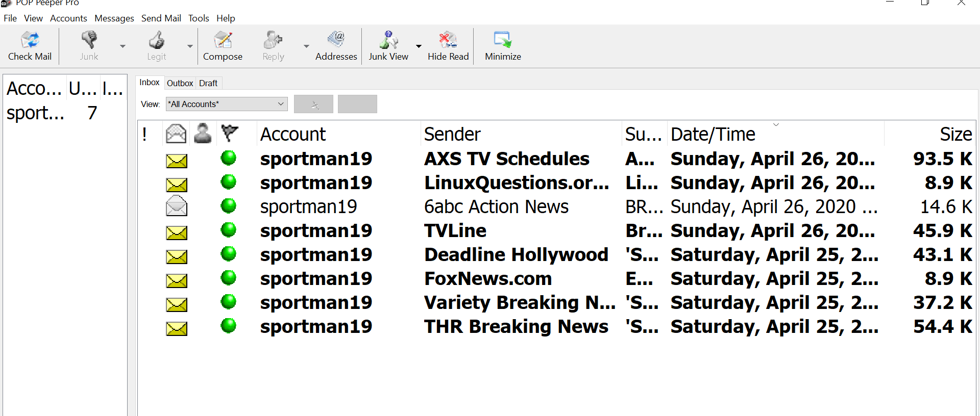Sort messages by Size column
Image resolution: width=980 pixels, height=416 pixels.
tap(930, 134)
